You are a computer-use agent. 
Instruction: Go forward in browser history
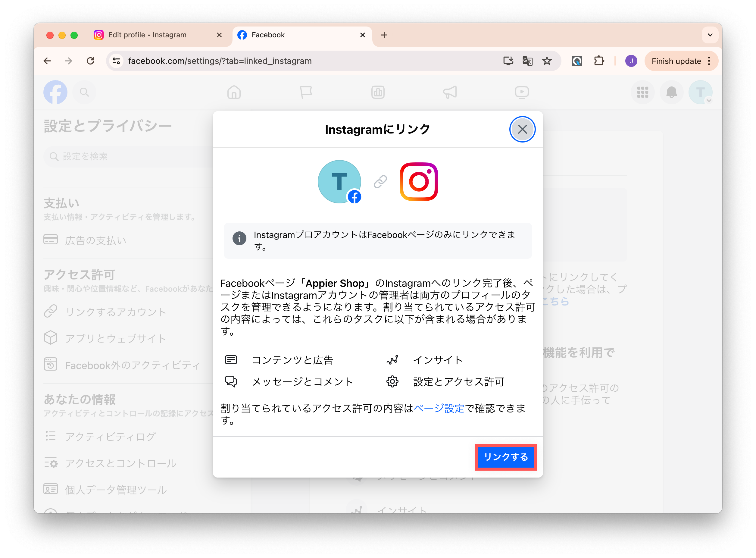point(69,61)
